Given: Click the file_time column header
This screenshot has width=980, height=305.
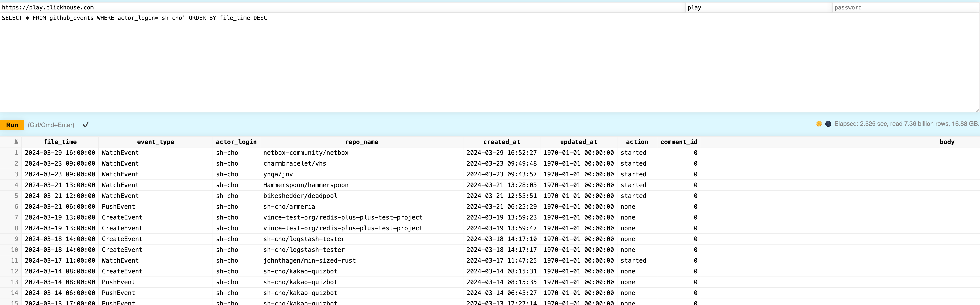Looking at the screenshot, I should (x=60, y=142).
